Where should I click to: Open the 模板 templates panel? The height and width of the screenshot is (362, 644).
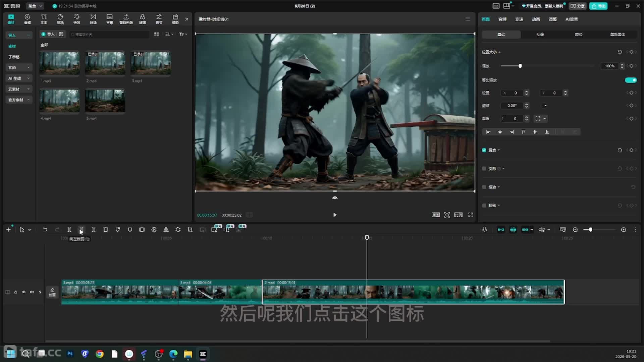[175, 19]
